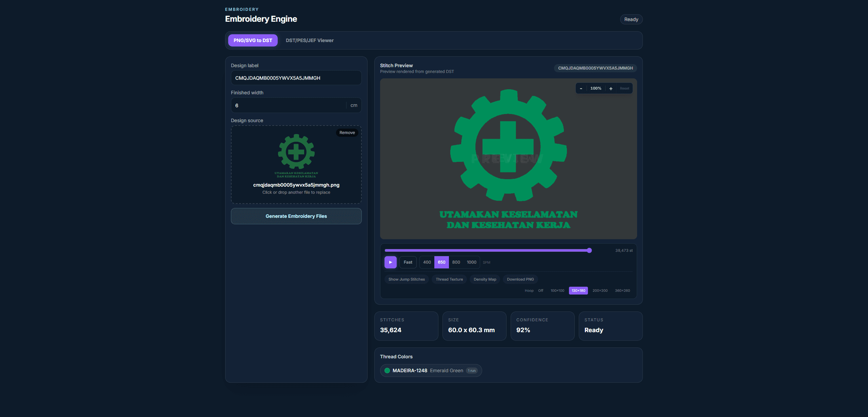Select the PNG/SVG to DST tab
This screenshot has width=868, height=417.
(x=253, y=40)
